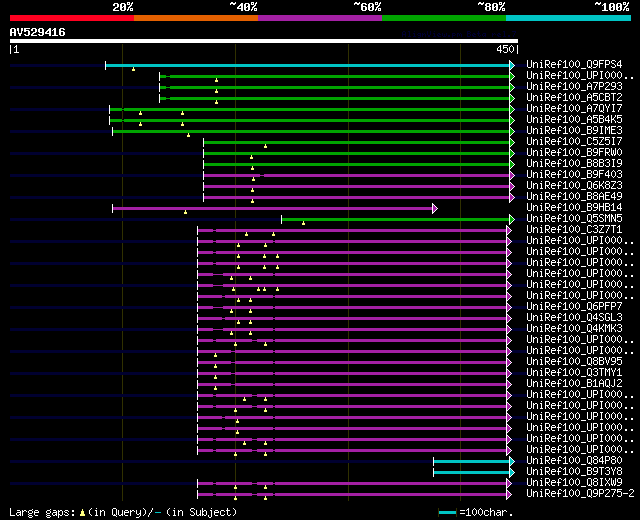The width and height of the screenshot is (640, 520).
Task: Click the white query sequence bar
Action: point(264,41)
